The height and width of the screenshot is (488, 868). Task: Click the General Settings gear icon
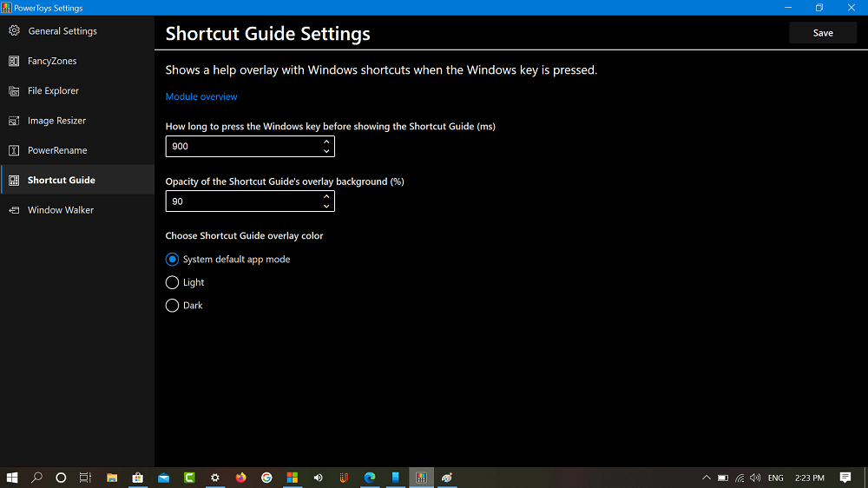pyautogui.click(x=14, y=31)
